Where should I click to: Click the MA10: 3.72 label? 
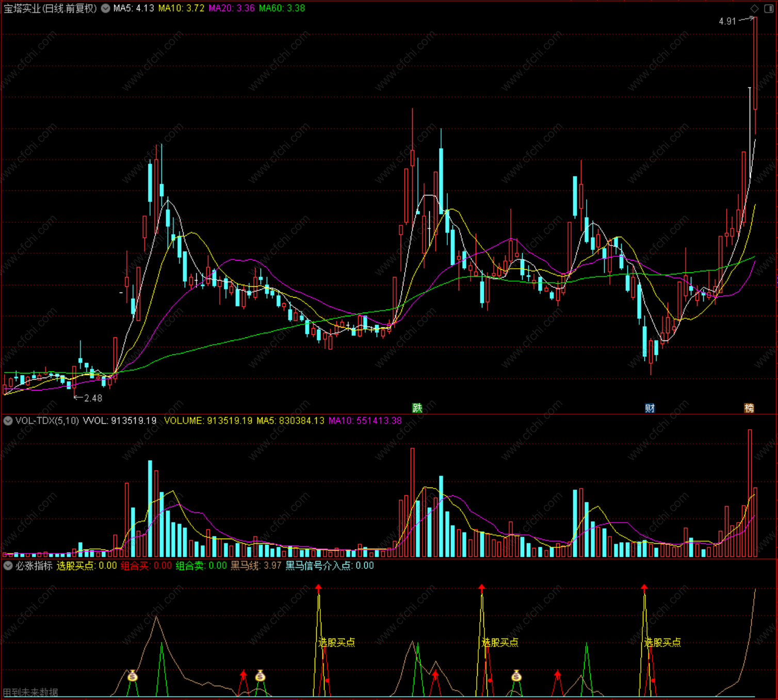coord(181,8)
